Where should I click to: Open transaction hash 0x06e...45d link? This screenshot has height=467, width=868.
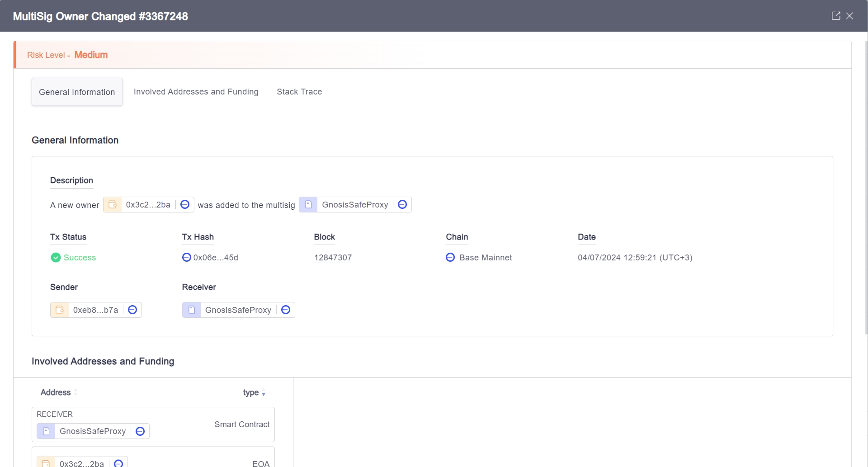(216, 258)
